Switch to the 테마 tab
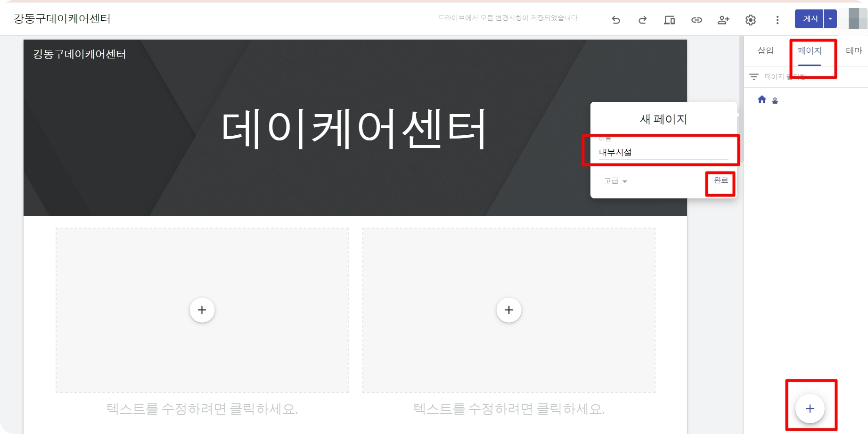This screenshot has width=868, height=434. tap(854, 50)
